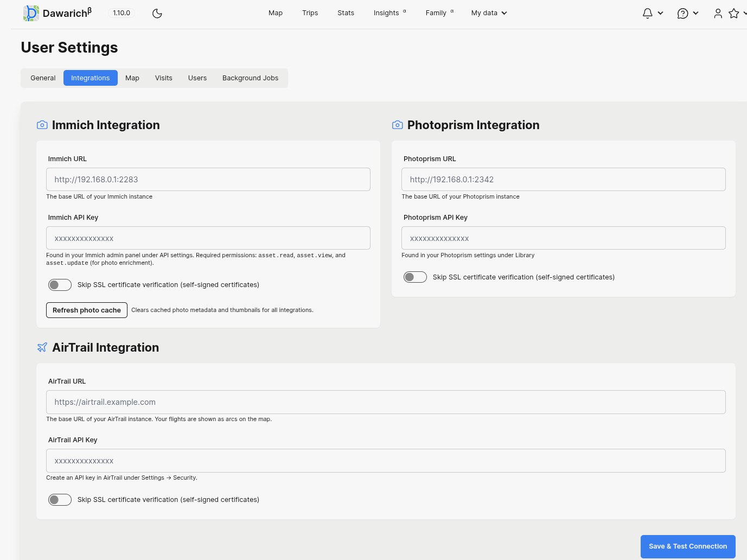Switch to the General settings tab

coord(43,78)
